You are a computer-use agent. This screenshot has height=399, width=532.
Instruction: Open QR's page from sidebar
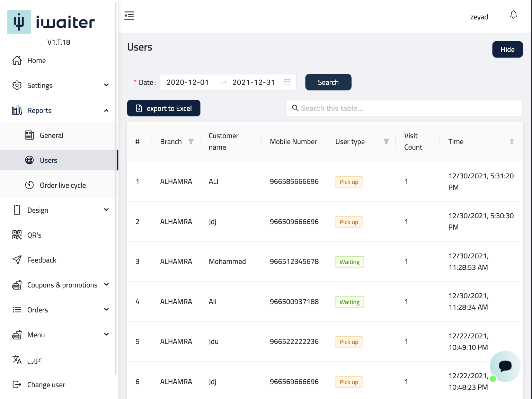click(x=34, y=235)
